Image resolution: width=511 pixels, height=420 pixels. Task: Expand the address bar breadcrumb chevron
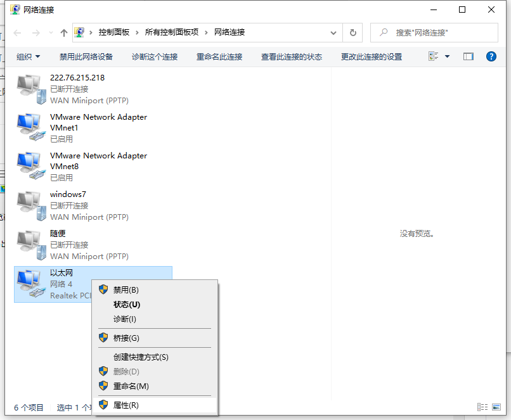[333, 32]
